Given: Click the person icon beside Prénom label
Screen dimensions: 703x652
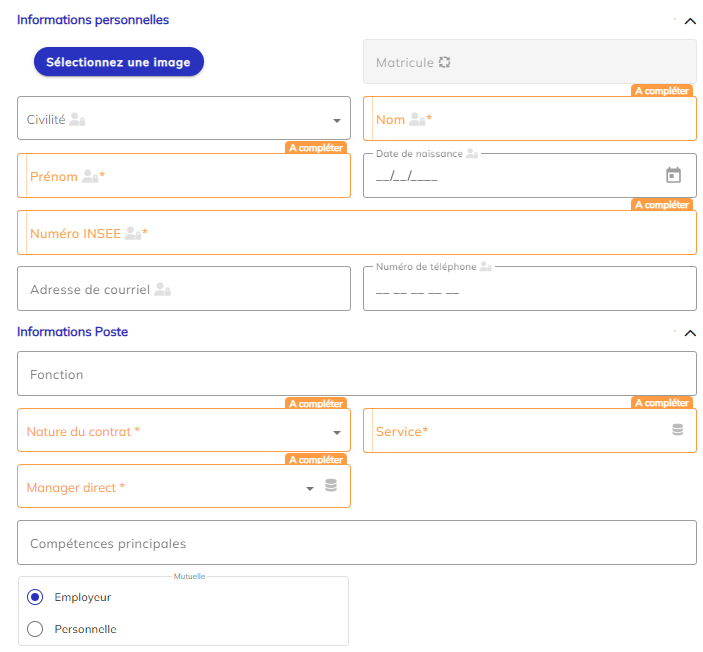Looking at the screenshot, I should [x=90, y=177].
